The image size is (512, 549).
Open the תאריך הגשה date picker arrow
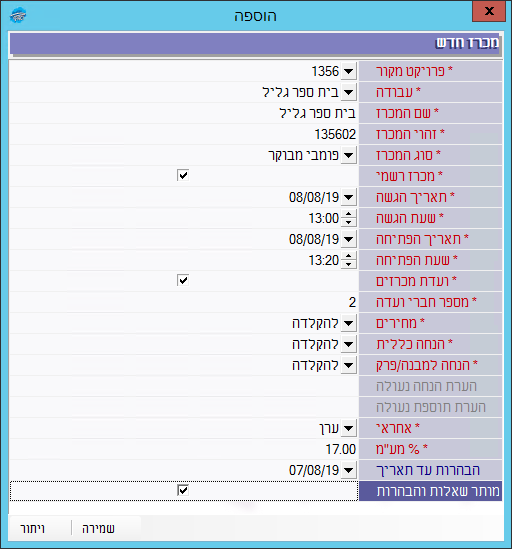[x=348, y=197]
